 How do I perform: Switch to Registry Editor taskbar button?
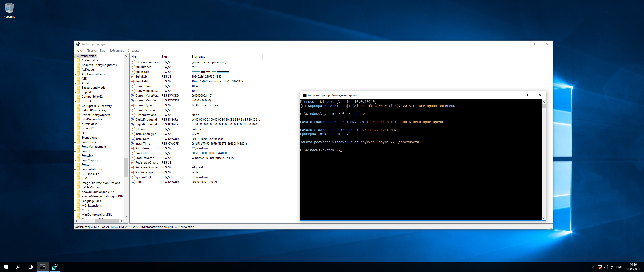55,267
